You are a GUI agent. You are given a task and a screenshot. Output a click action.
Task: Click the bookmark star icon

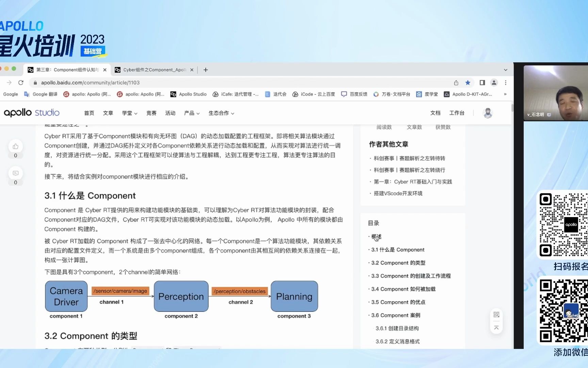[468, 82]
